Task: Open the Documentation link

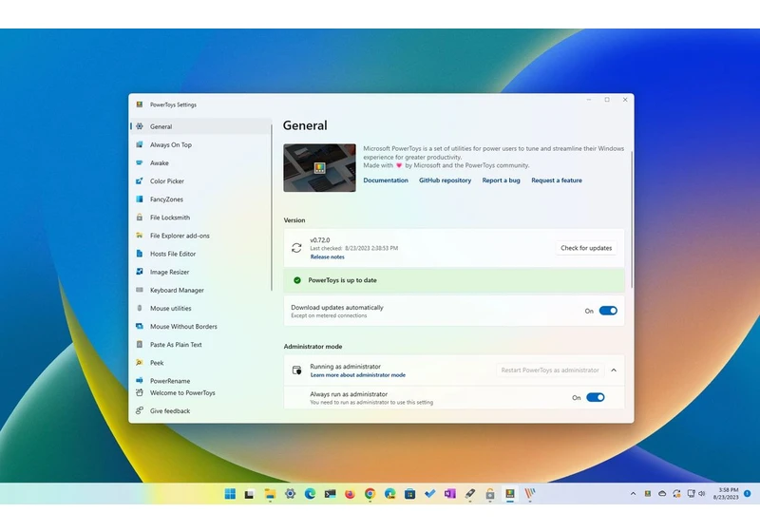Action: (x=386, y=180)
